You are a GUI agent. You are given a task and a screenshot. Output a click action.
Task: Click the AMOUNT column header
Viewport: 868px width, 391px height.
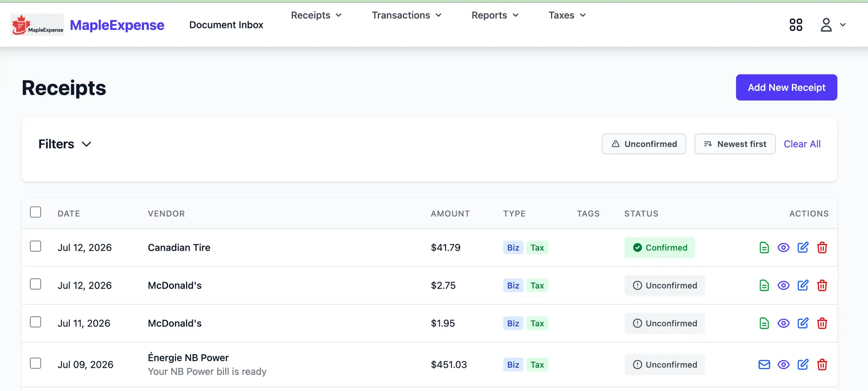pos(450,214)
